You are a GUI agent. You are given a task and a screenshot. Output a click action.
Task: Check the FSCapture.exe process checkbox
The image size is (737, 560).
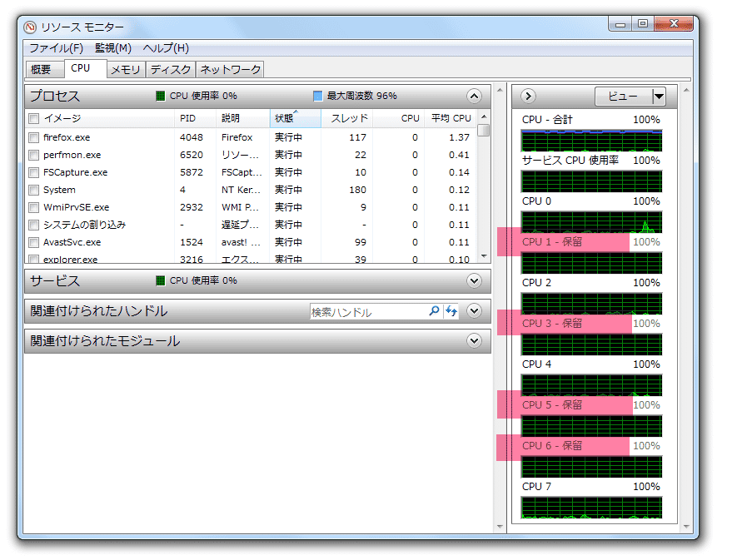coord(33,172)
